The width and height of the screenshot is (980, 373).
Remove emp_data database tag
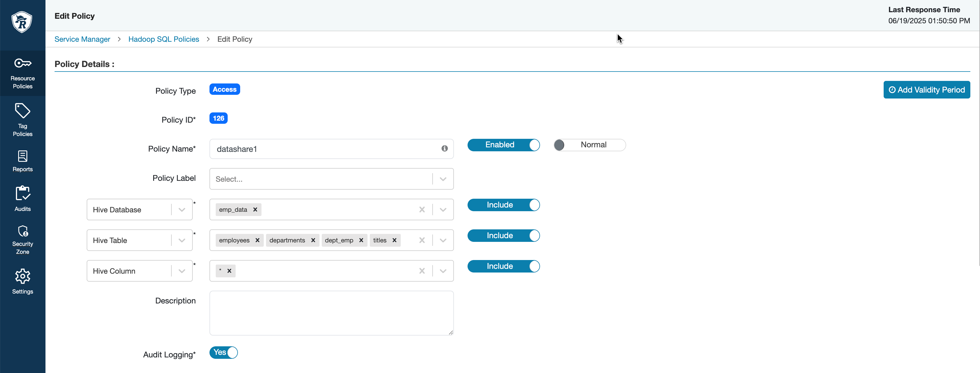(255, 210)
